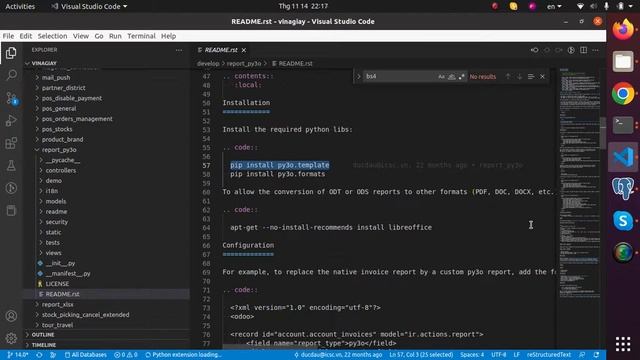Screen dimensions: 640x360
Task: Open the __init__.py file
Action: pyautogui.click(x=60, y=263)
